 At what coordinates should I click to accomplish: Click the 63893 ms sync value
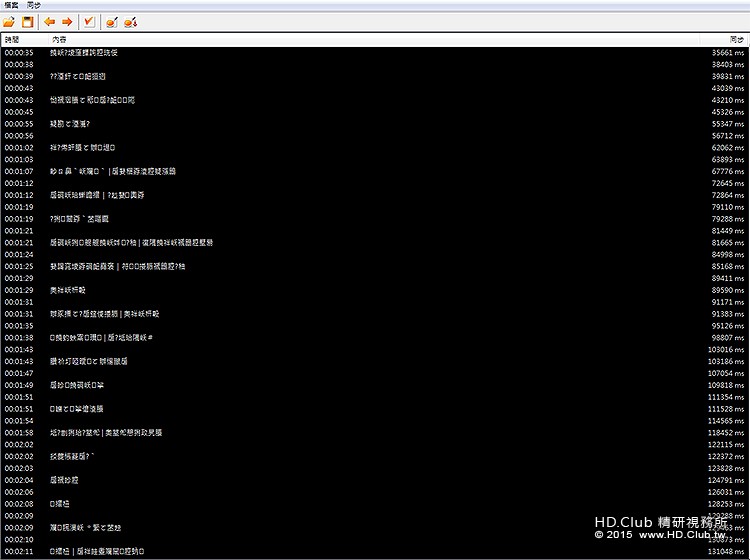tap(728, 160)
